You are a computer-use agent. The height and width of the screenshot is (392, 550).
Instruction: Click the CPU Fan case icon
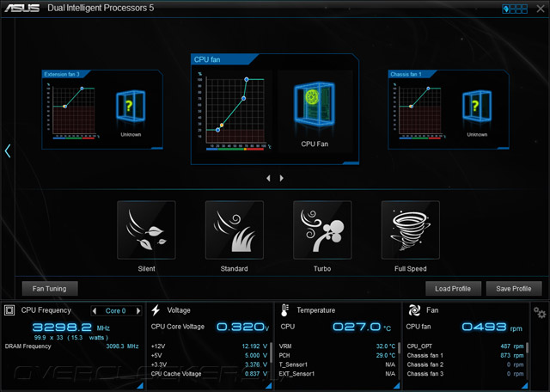click(315, 104)
